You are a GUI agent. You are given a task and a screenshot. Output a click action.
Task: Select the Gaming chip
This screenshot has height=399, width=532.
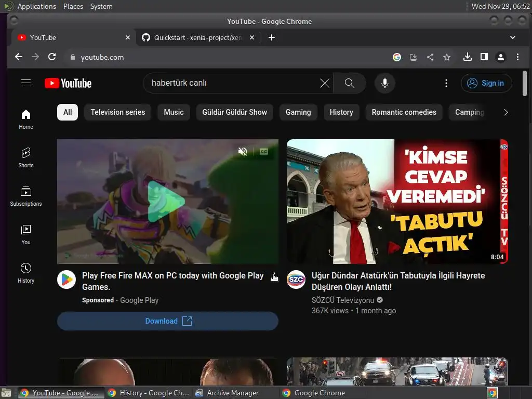pos(298,112)
